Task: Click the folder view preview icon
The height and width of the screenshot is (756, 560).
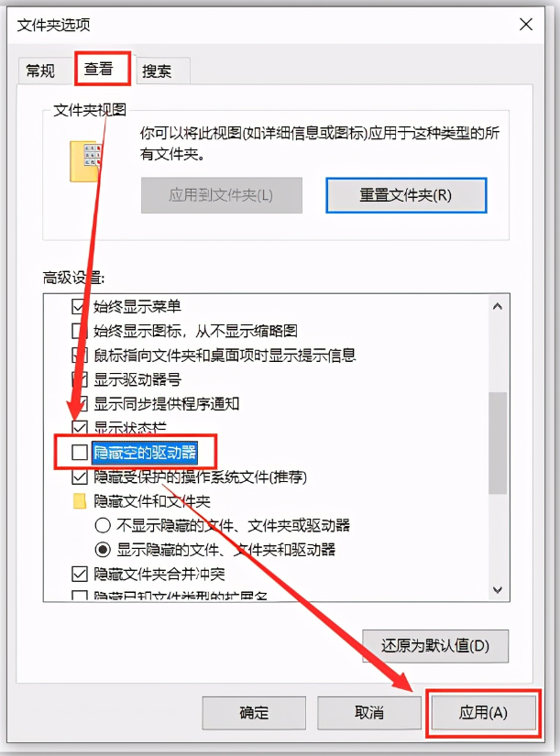Action: coord(85,161)
